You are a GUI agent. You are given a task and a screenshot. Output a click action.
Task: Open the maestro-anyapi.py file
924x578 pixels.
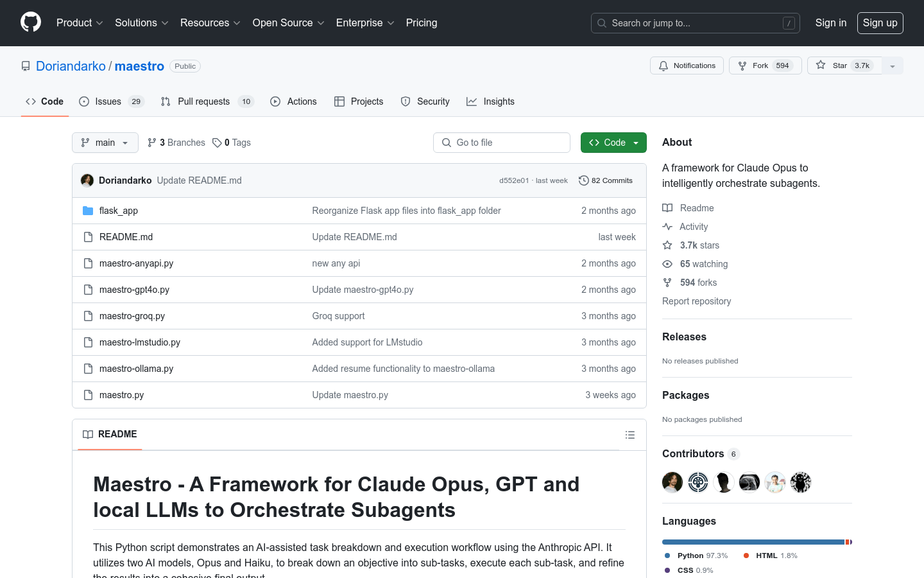[x=137, y=263]
